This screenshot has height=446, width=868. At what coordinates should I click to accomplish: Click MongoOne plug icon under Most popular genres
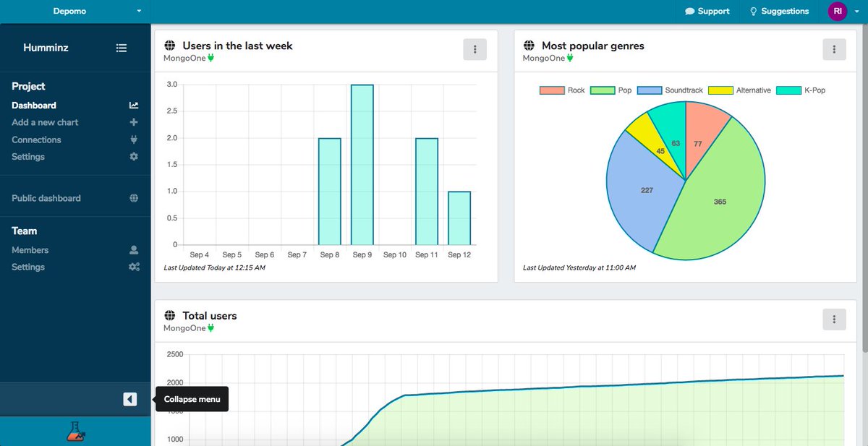click(570, 58)
